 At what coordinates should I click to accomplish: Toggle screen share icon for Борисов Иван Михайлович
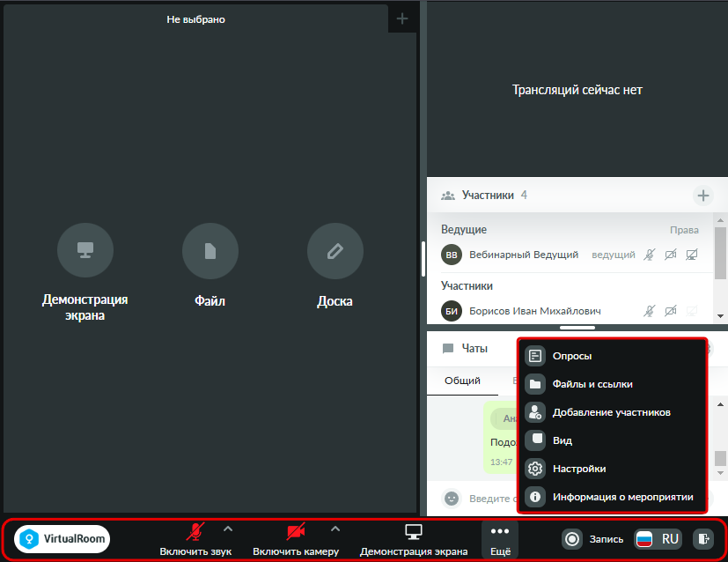click(692, 311)
